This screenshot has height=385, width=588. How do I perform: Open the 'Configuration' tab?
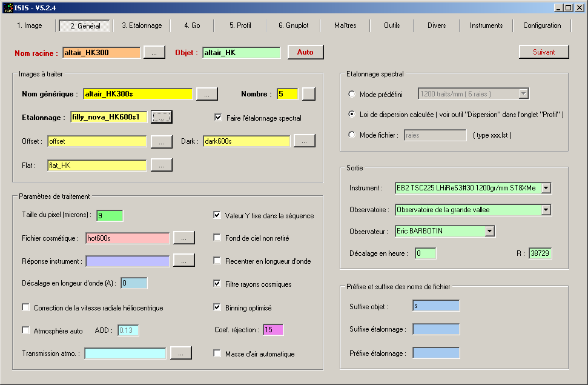point(542,25)
